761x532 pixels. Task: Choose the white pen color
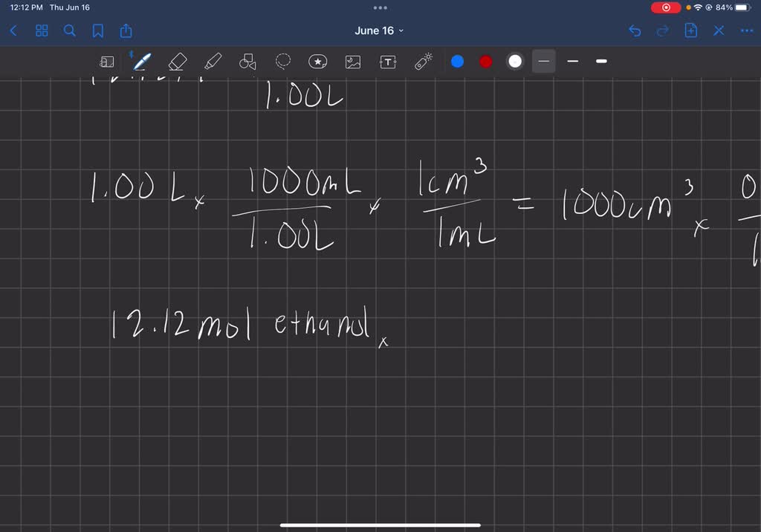coord(515,62)
